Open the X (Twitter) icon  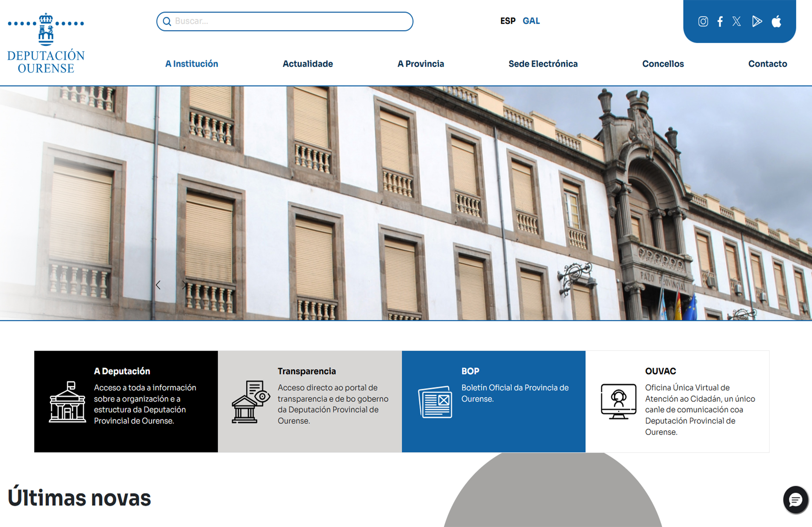click(736, 22)
